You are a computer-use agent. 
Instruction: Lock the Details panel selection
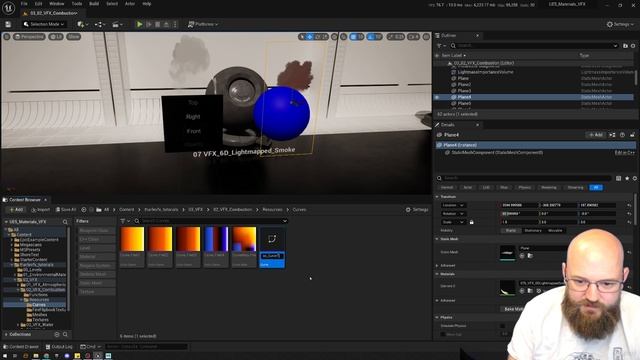632,135
